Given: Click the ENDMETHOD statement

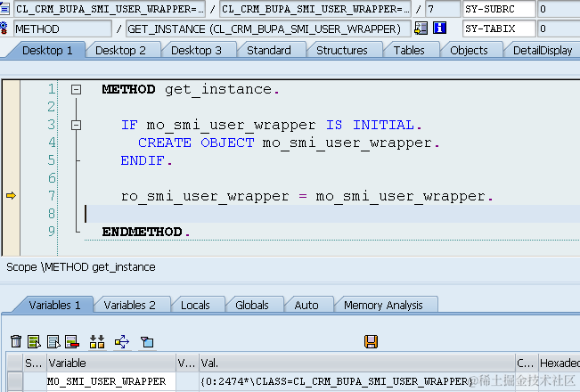Looking at the screenshot, I should pyautogui.click(x=146, y=232).
